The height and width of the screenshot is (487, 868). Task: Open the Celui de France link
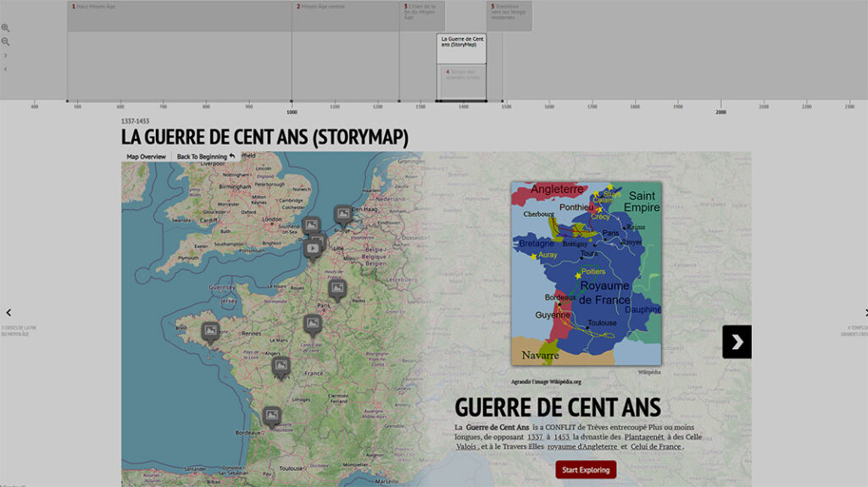(x=656, y=446)
